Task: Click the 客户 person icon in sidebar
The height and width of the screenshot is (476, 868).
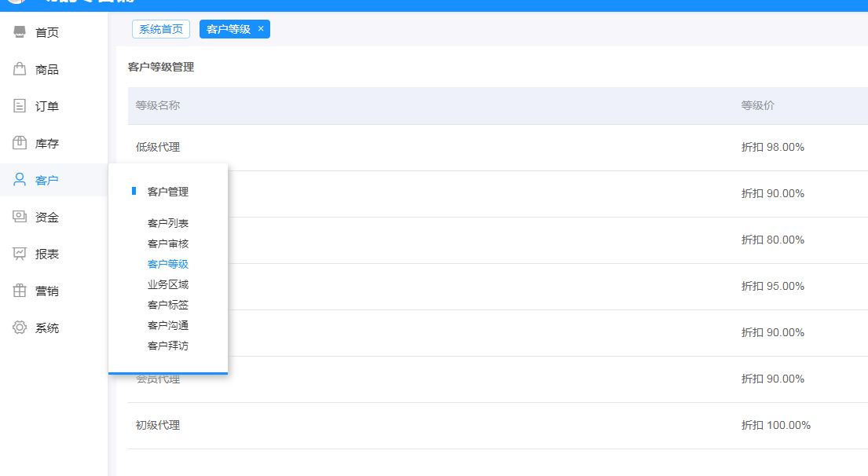Action: click(20, 180)
